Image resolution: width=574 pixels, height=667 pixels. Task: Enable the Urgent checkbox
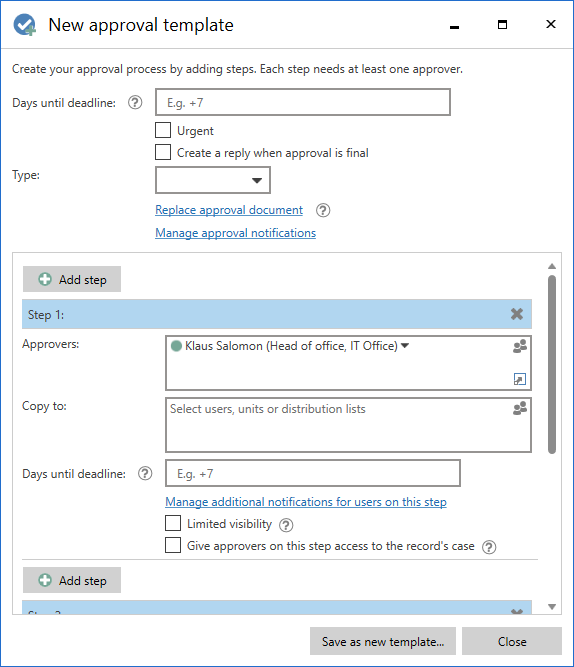pos(163,130)
